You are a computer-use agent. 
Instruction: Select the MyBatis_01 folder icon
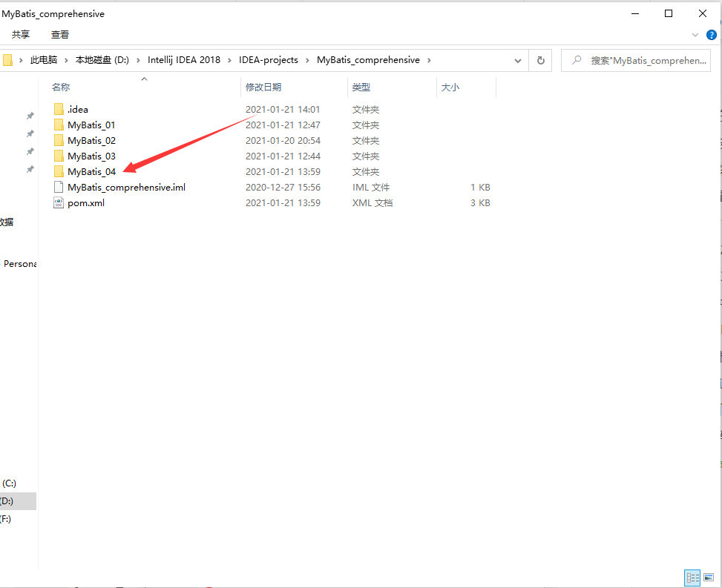point(59,125)
